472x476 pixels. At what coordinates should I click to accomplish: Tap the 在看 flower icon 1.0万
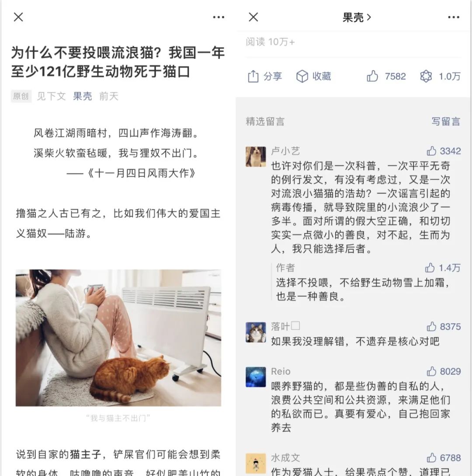pyautogui.click(x=426, y=76)
